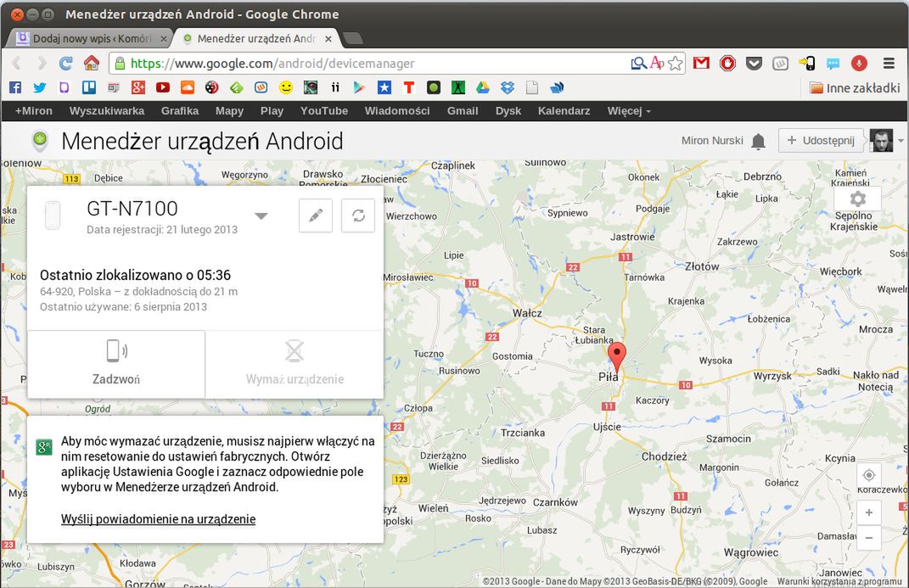
Task: Open Kalendarz in Google bar
Action: (x=564, y=110)
